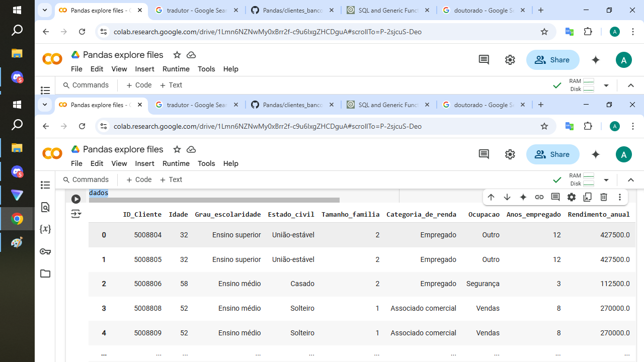Click Gemini sparkle icon in cell toolbar
The height and width of the screenshot is (362, 644).
[523, 197]
